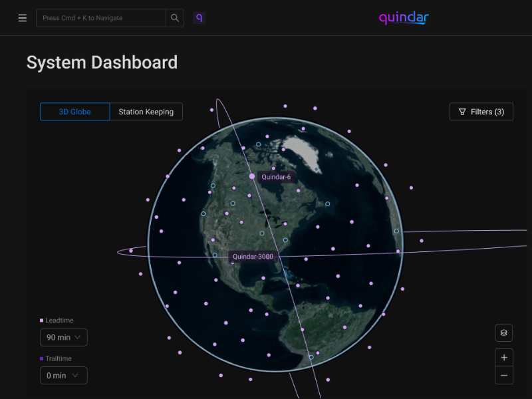Screen dimensions: 532x399
Task: Zoom in with the plus button
Action: point(504,358)
